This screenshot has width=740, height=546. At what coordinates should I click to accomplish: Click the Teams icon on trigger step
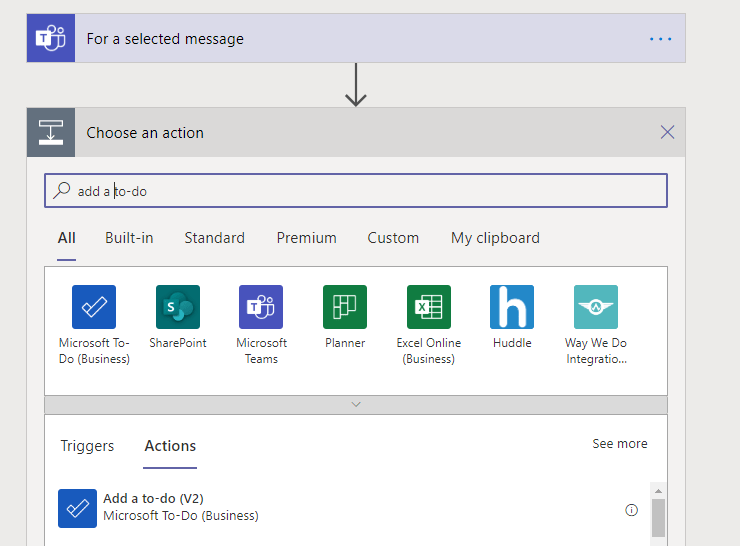pos(51,39)
